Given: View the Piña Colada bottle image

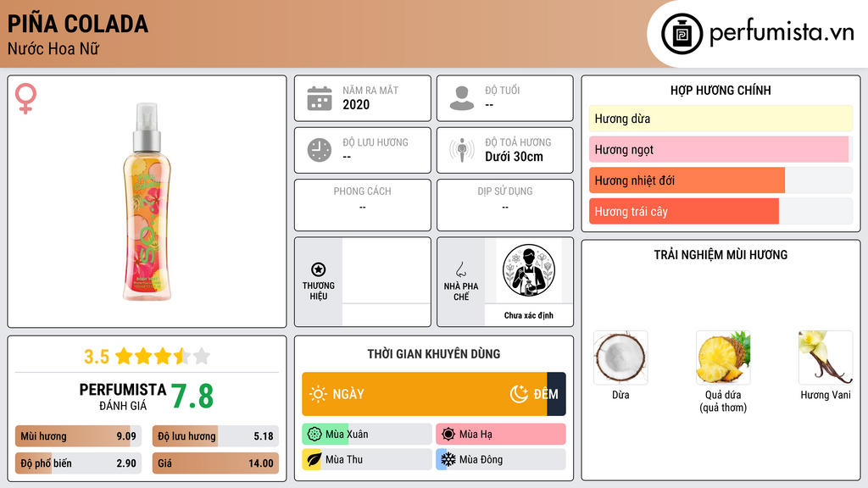Looking at the screenshot, I should click(x=147, y=202).
